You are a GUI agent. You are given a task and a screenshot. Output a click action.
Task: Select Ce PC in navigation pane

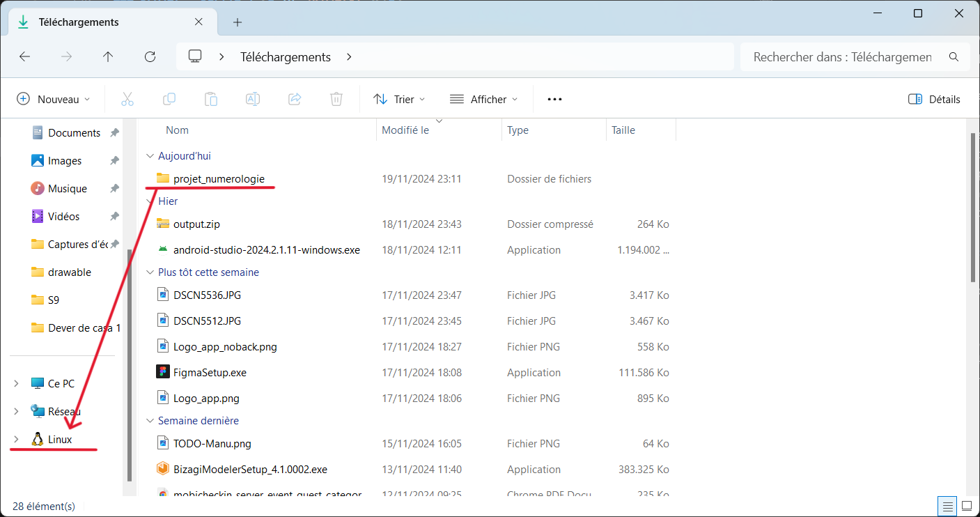(x=61, y=384)
